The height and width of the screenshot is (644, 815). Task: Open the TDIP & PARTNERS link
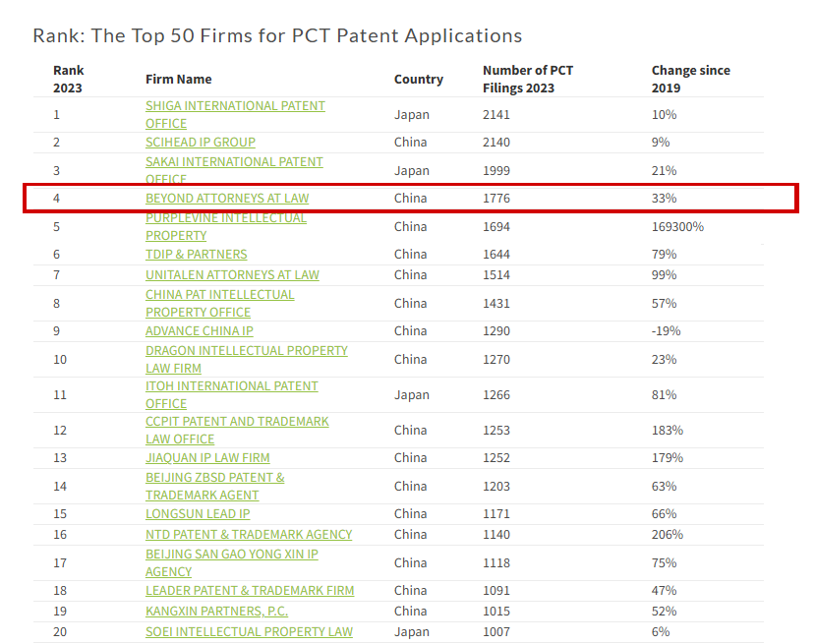pos(196,255)
